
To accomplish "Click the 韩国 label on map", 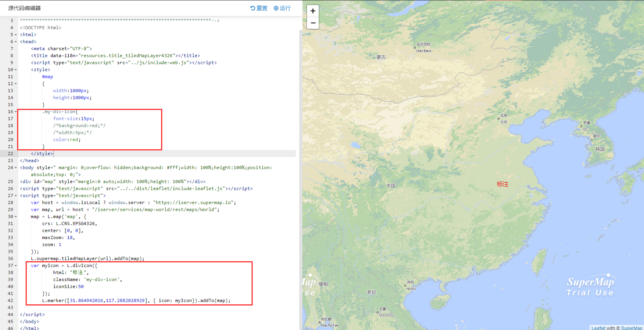I will coord(600,149).
